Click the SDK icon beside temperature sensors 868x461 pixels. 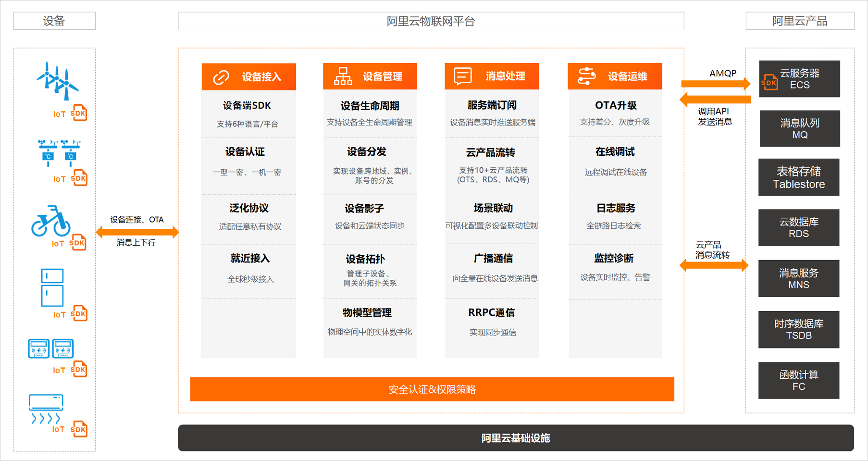[79, 178]
